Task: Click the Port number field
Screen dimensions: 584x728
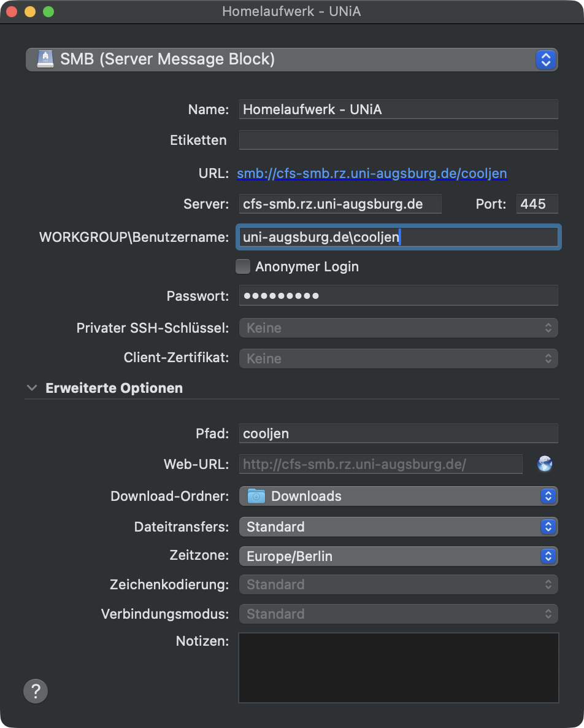Action: coord(536,204)
